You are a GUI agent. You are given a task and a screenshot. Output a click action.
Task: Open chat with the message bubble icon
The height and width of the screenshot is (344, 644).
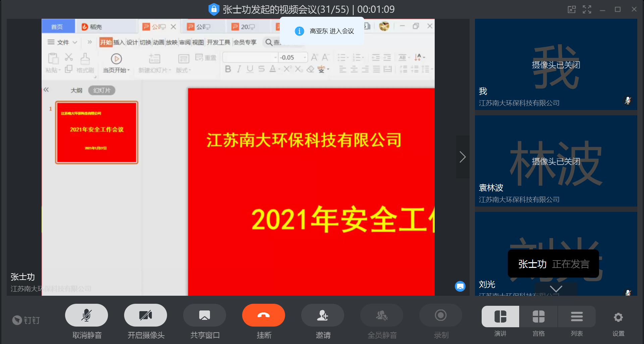(x=460, y=286)
